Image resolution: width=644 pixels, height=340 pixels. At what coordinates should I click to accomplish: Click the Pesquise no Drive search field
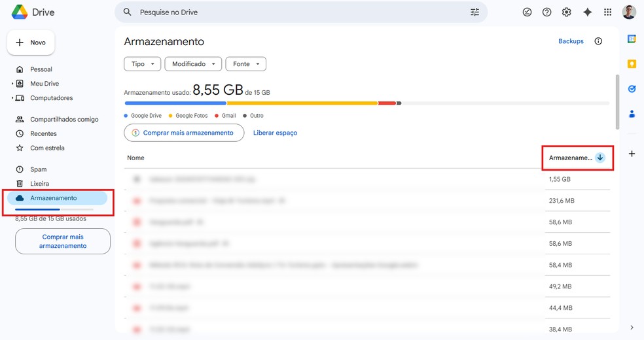point(295,12)
